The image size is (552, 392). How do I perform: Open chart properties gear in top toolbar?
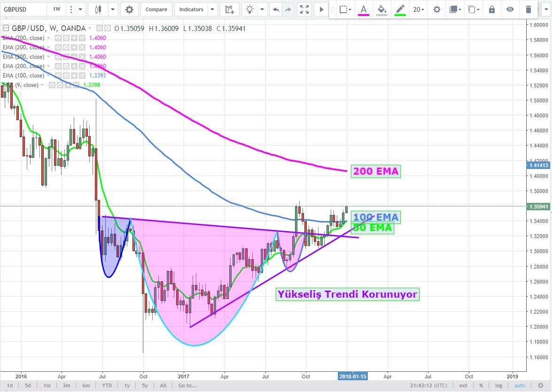(x=129, y=9)
